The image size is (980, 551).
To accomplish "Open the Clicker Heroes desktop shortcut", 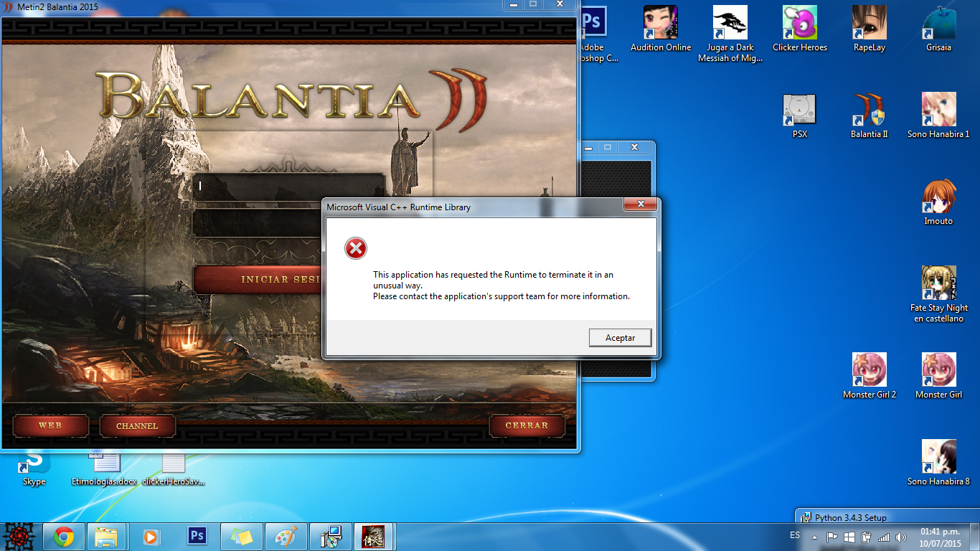I will 800,29.
